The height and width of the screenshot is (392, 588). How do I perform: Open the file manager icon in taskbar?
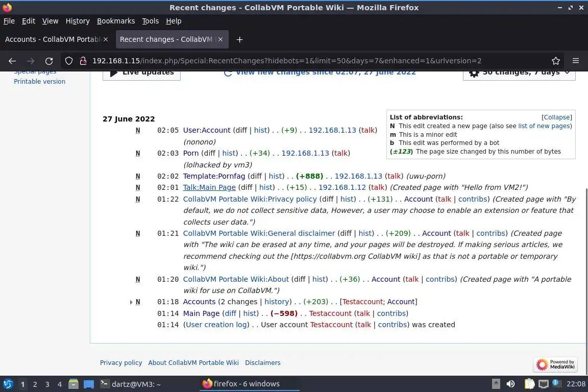tap(73, 384)
